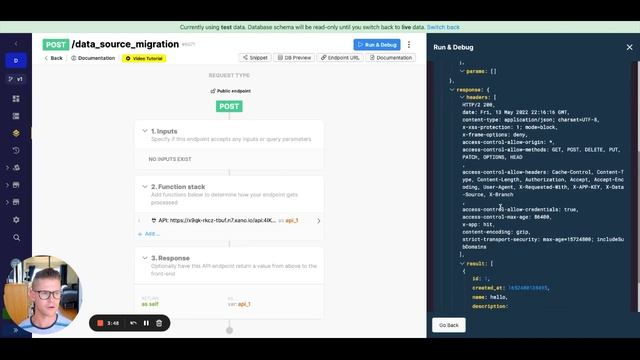Open the Settings gear in sidebar
The width and height of the screenshot is (640, 360).
16,220
